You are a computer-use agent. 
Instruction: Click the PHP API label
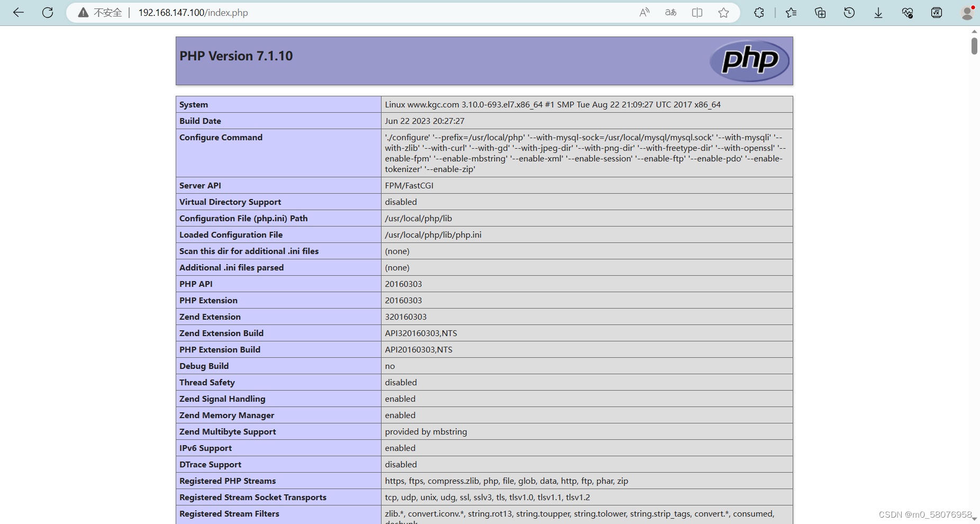coord(196,284)
